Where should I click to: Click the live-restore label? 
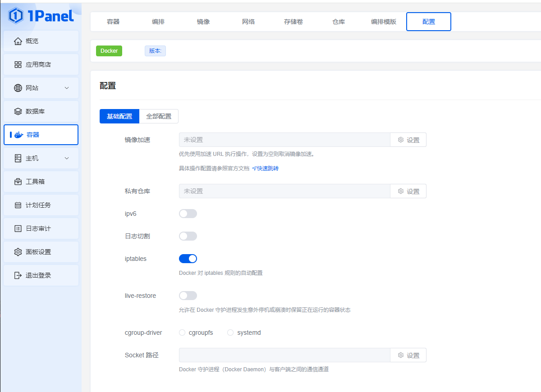tap(141, 296)
